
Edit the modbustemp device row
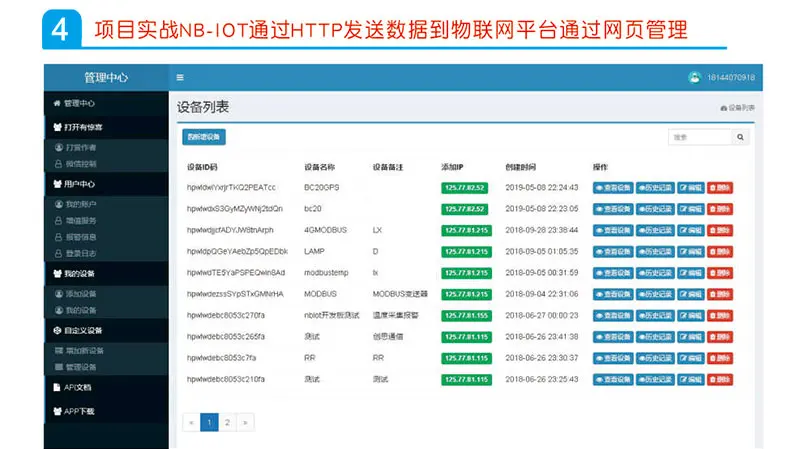click(691, 273)
